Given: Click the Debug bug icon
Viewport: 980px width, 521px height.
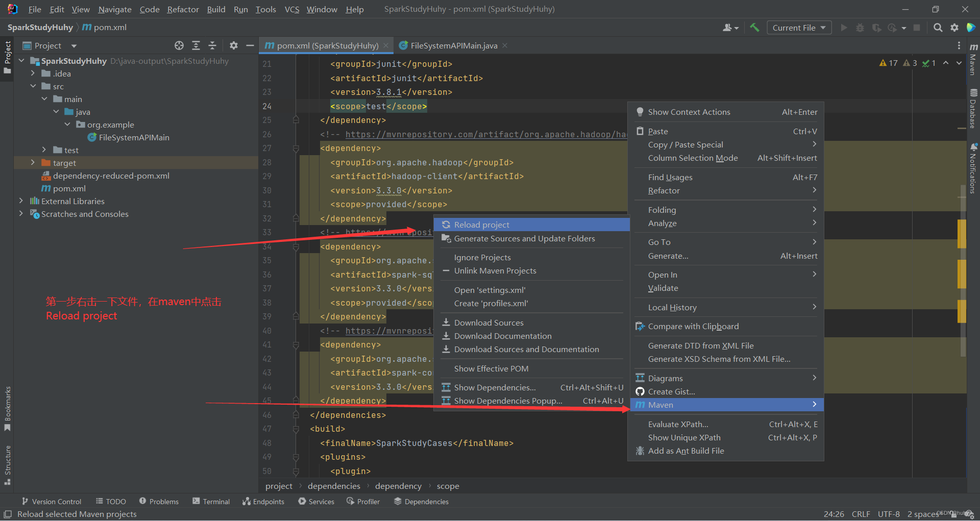Looking at the screenshot, I should (x=860, y=28).
